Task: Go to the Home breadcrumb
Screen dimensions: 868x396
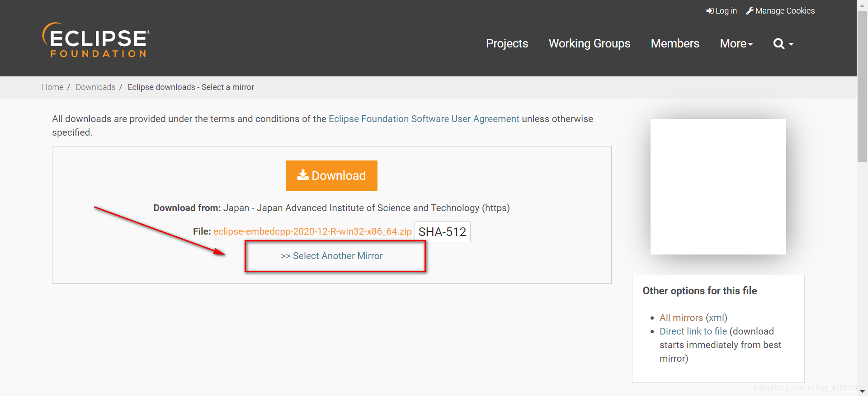Action: (x=52, y=87)
